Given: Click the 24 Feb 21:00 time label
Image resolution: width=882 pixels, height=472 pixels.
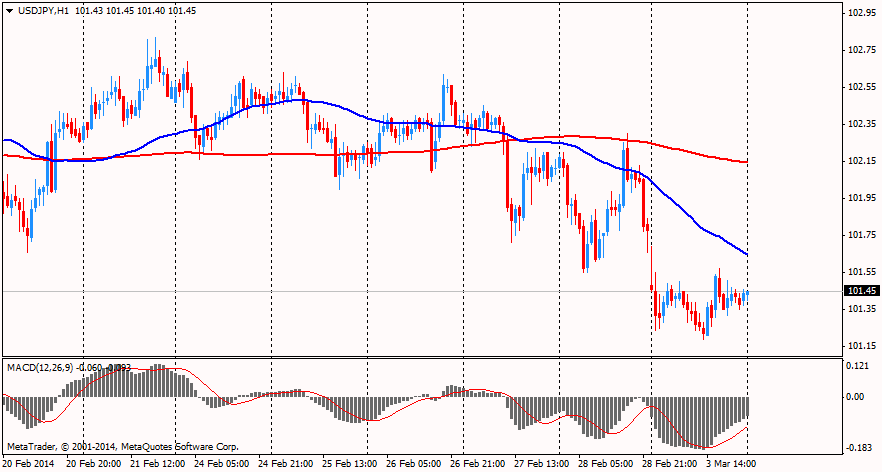Looking at the screenshot, I should 286,464.
